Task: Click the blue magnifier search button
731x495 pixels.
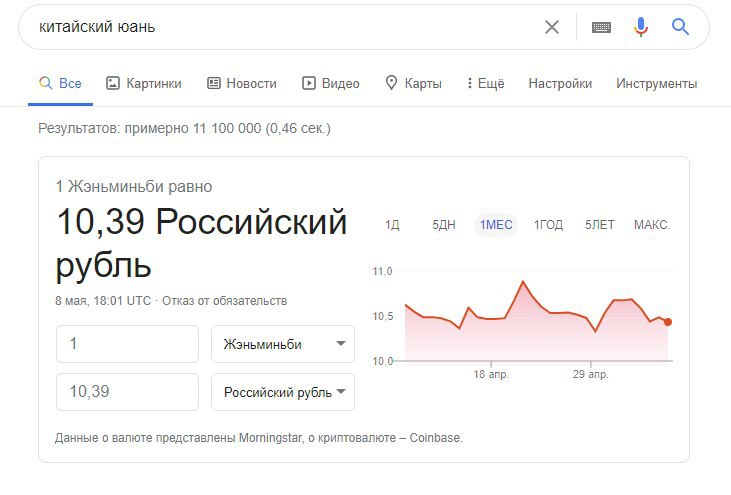Action: click(681, 27)
